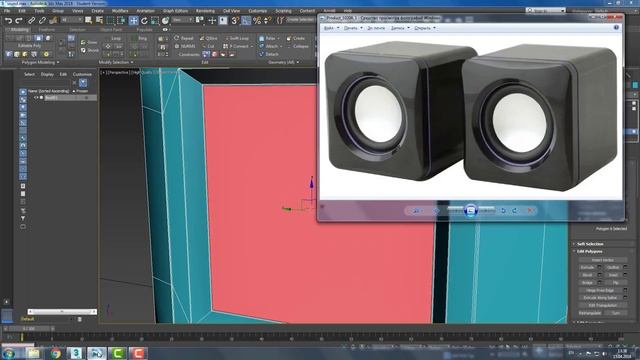Activate the Select and Move tool
Screen dimensions: 640x360
tap(133, 20)
